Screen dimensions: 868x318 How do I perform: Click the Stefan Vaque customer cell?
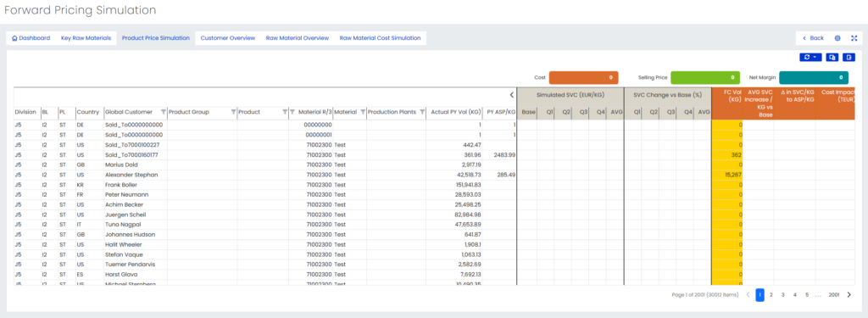[135, 254]
